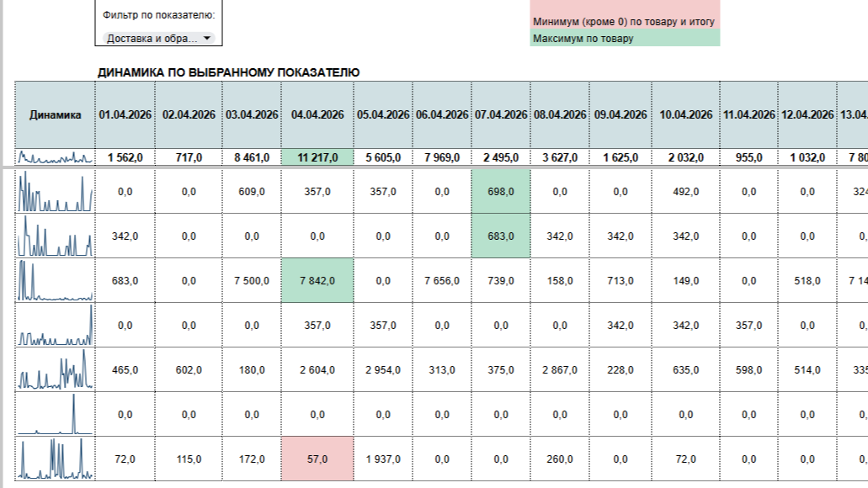Click the pink minimum cell 57,0
Viewport: 868px width, 488px height.
click(317, 459)
